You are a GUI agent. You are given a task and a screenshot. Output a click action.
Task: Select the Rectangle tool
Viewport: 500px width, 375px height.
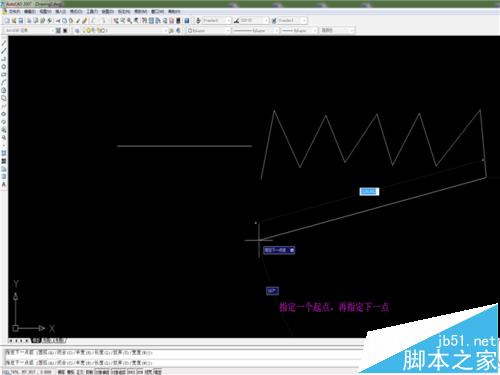(4, 74)
